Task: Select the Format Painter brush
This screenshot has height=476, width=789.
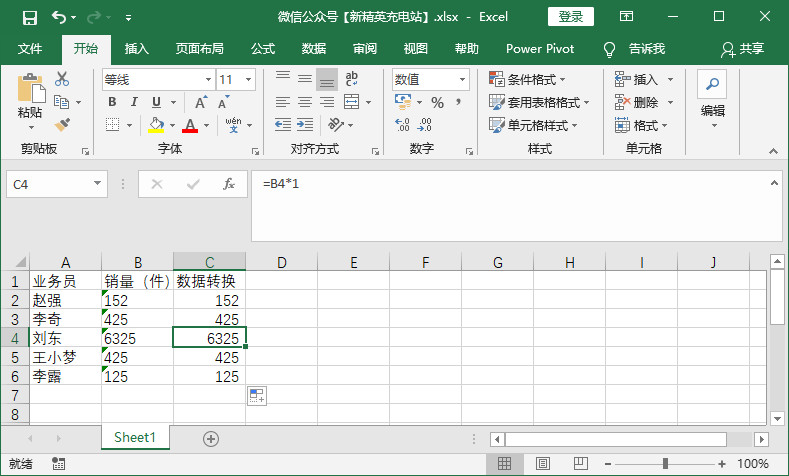Action: tap(62, 125)
